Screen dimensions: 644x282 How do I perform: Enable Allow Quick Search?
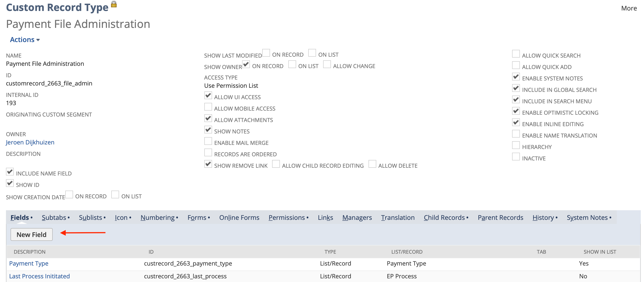point(516,53)
